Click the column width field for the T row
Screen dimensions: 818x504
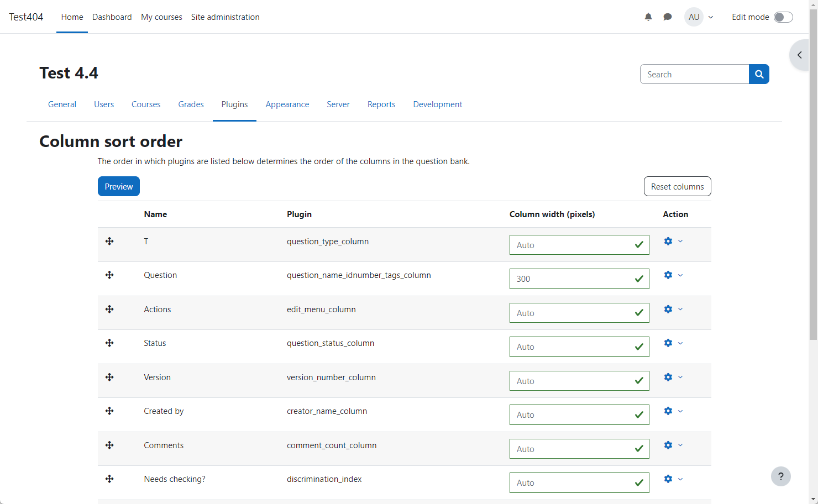point(579,245)
